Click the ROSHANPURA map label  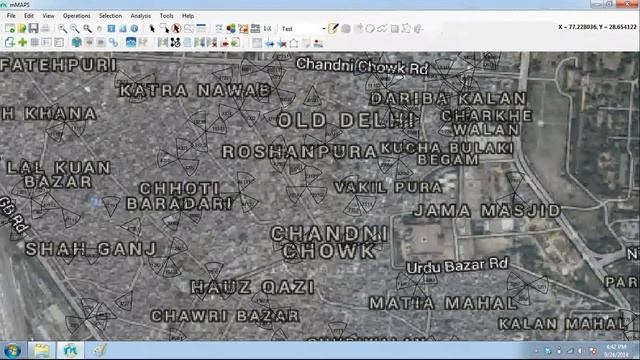[300, 152]
